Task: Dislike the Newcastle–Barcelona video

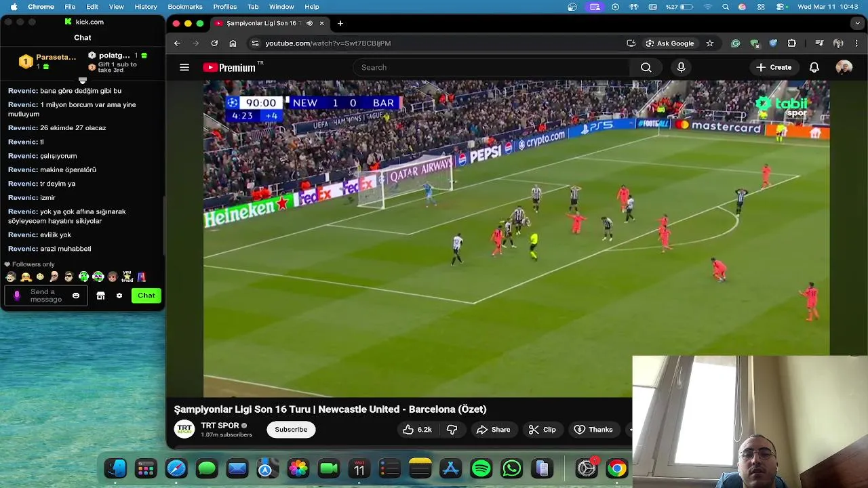Action: click(452, 430)
